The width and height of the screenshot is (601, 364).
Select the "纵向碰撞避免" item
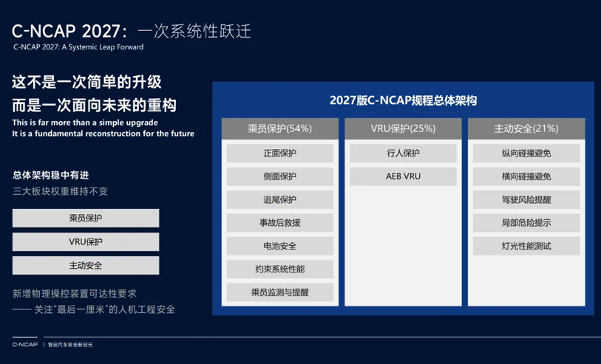click(526, 153)
